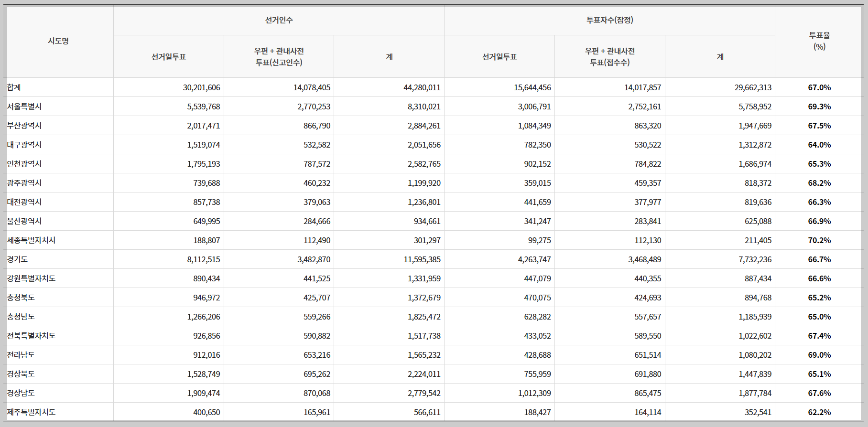Click Jeju cell 566,611
The height and width of the screenshot is (427, 868).
pyautogui.click(x=427, y=412)
